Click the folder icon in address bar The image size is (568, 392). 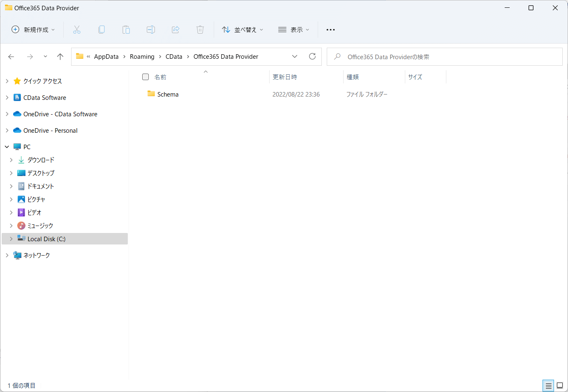point(80,56)
